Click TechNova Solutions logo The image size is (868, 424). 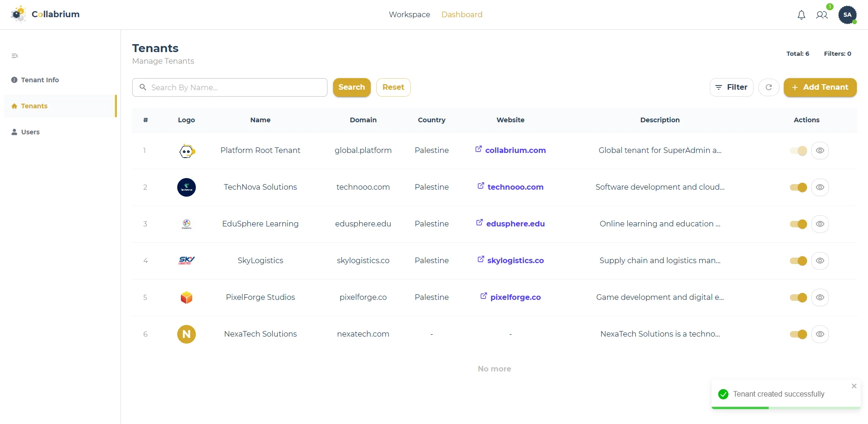click(187, 187)
